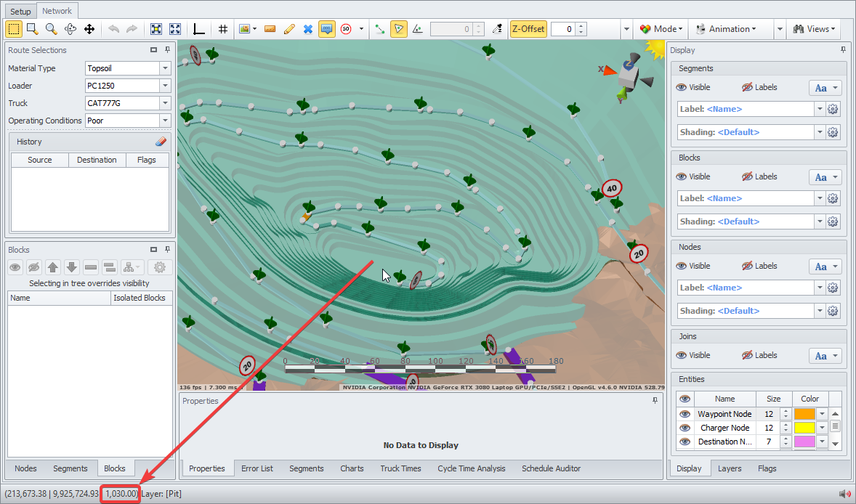Click the Z-Offset button
The width and height of the screenshot is (856, 504).
pyautogui.click(x=528, y=29)
